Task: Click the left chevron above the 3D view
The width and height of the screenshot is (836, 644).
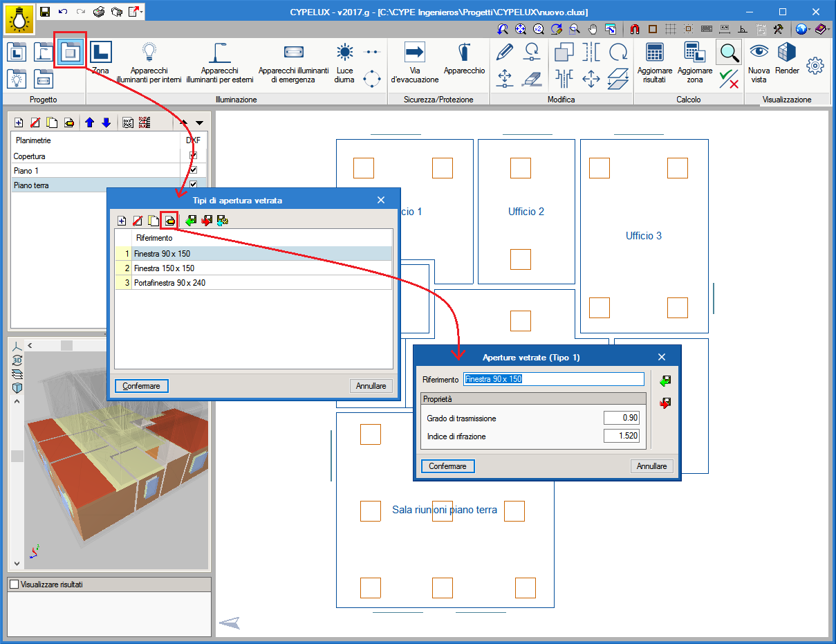Action: click(x=29, y=345)
